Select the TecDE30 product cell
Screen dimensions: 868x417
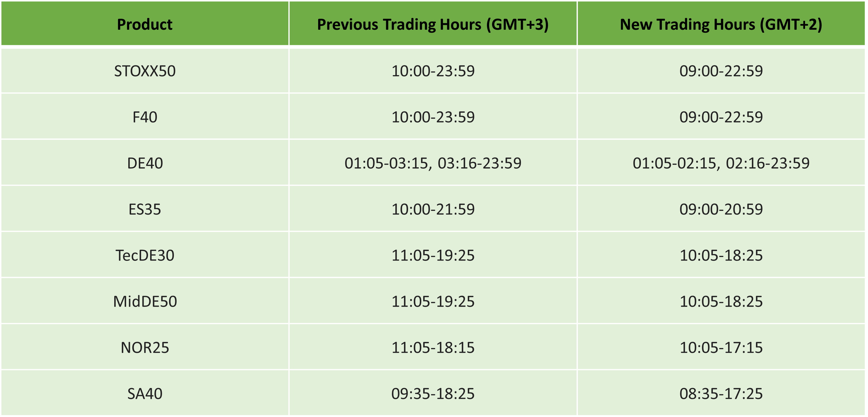click(144, 255)
